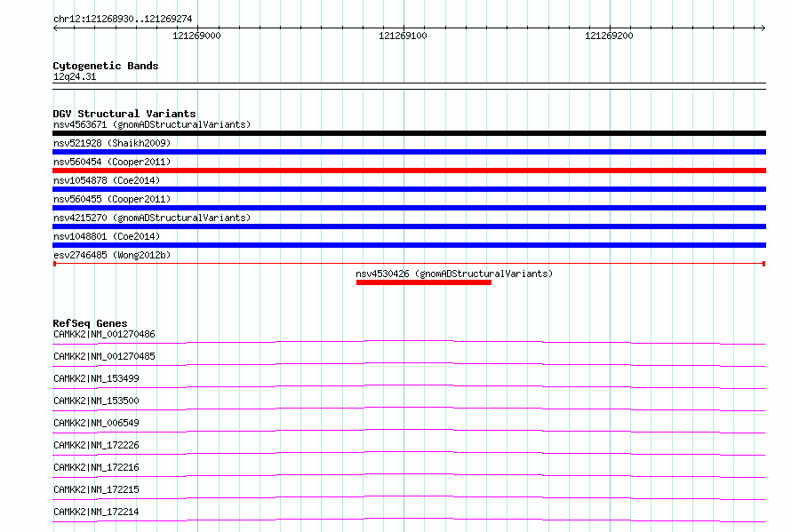Select the blue nsv521928 variant bar
The width and height of the screenshot is (791, 532).
(409, 152)
